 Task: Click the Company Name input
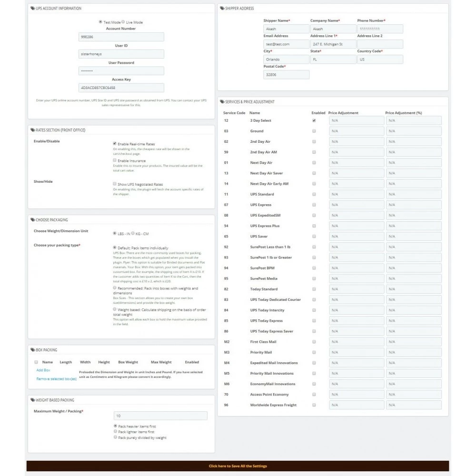tap(333, 29)
